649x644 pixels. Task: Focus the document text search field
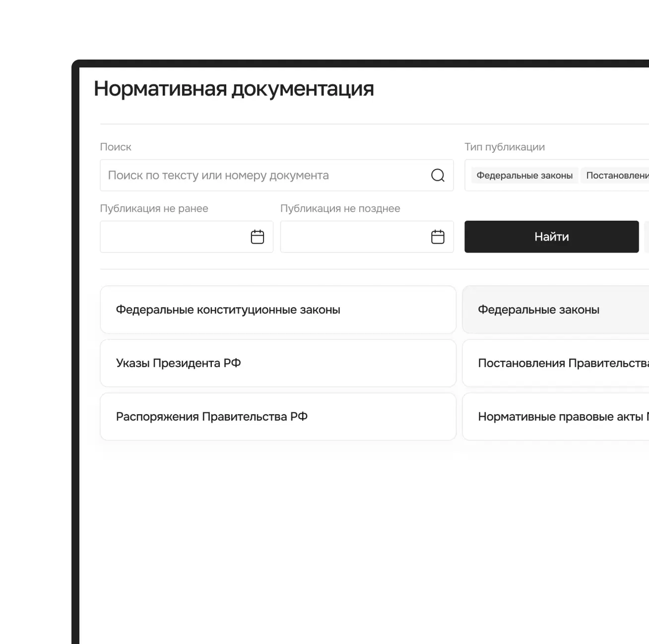point(277,175)
